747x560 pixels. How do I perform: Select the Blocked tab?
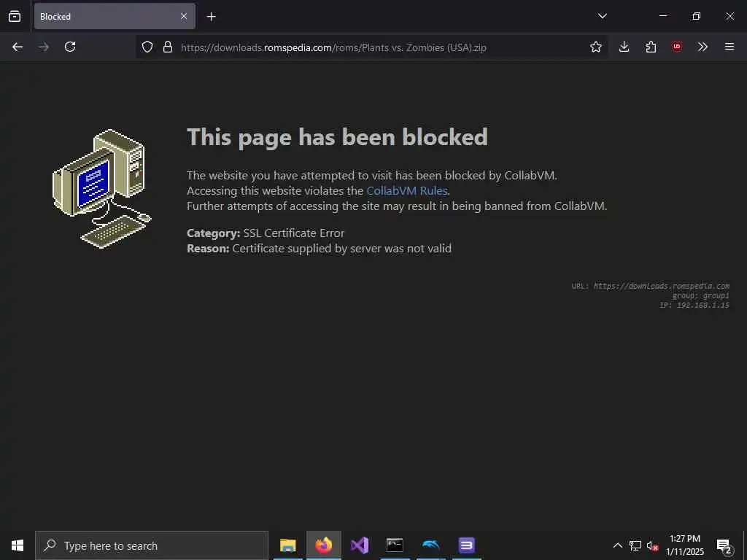point(115,16)
